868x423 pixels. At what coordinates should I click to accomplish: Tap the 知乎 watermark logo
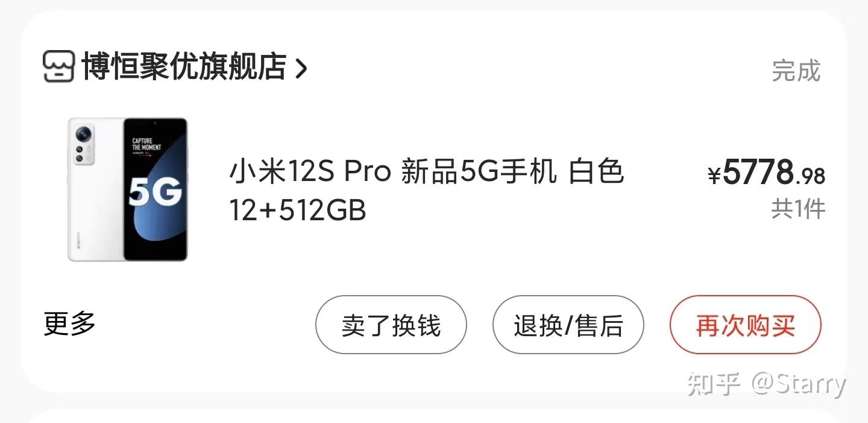[x=714, y=384]
